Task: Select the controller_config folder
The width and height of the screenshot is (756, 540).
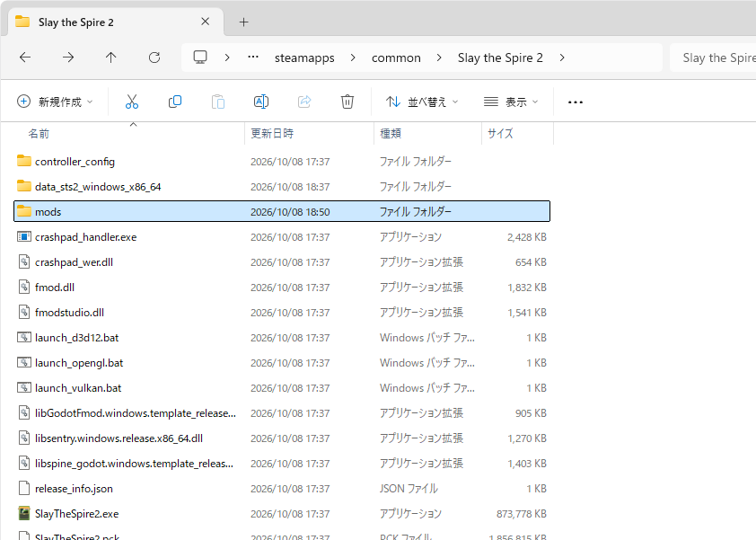Action: click(282, 161)
